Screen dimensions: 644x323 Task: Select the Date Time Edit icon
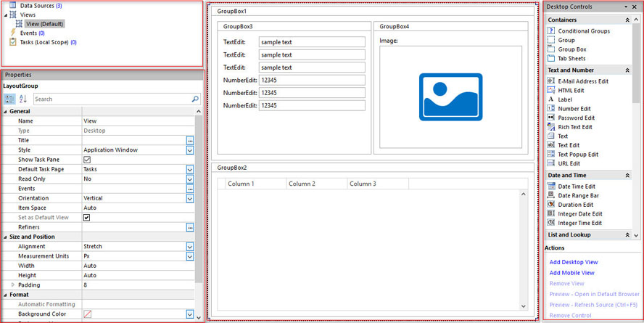point(551,186)
